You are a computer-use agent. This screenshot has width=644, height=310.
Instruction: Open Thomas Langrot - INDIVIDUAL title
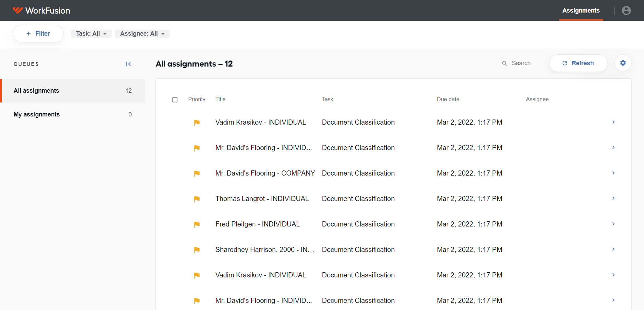(x=262, y=199)
